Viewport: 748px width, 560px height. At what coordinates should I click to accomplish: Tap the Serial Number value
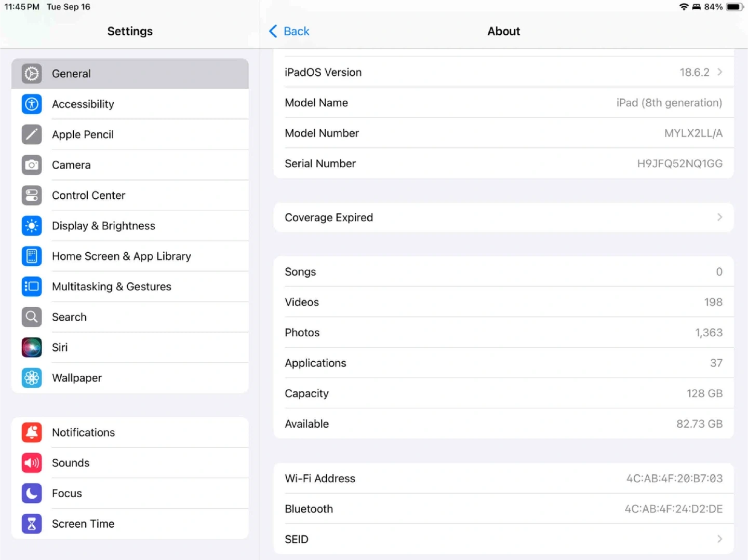coord(679,163)
